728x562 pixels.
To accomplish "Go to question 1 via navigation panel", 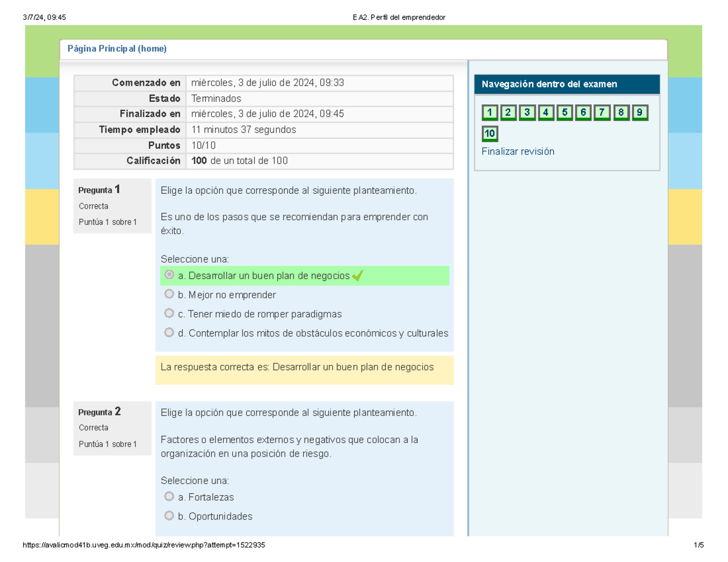I will [490, 112].
